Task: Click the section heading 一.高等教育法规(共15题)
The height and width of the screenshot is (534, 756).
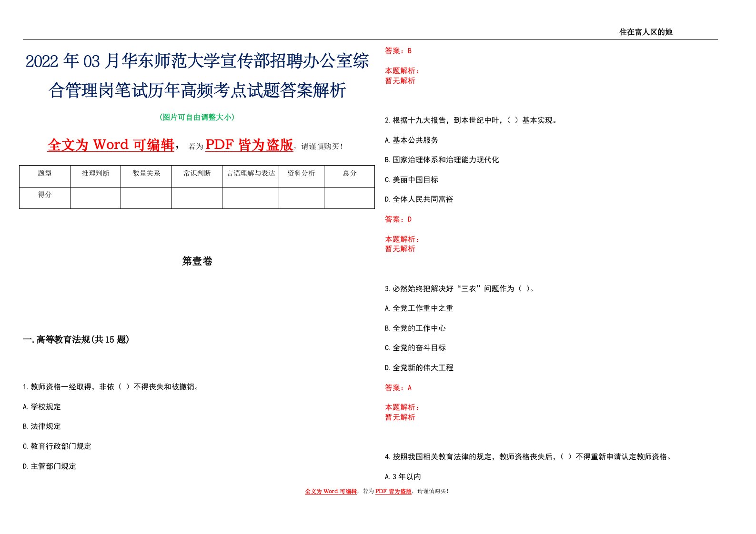Action: (x=76, y=340)
